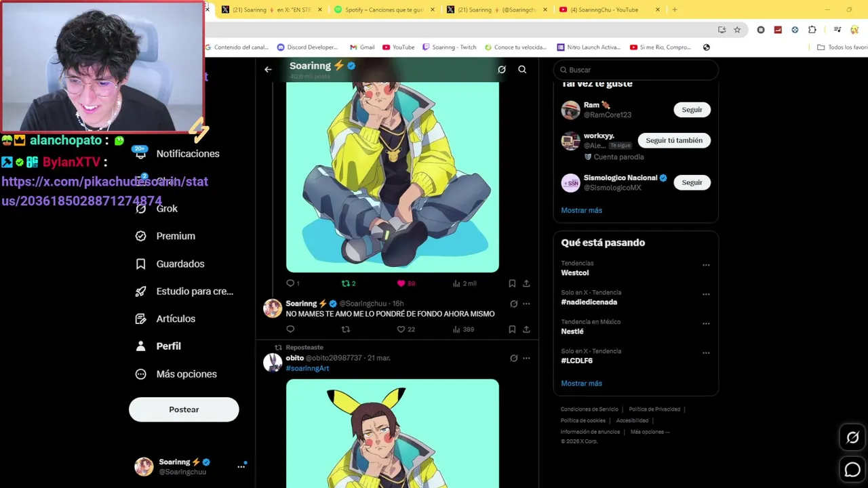
Task: Click the Buscar search field
Action: pos(635,70)
